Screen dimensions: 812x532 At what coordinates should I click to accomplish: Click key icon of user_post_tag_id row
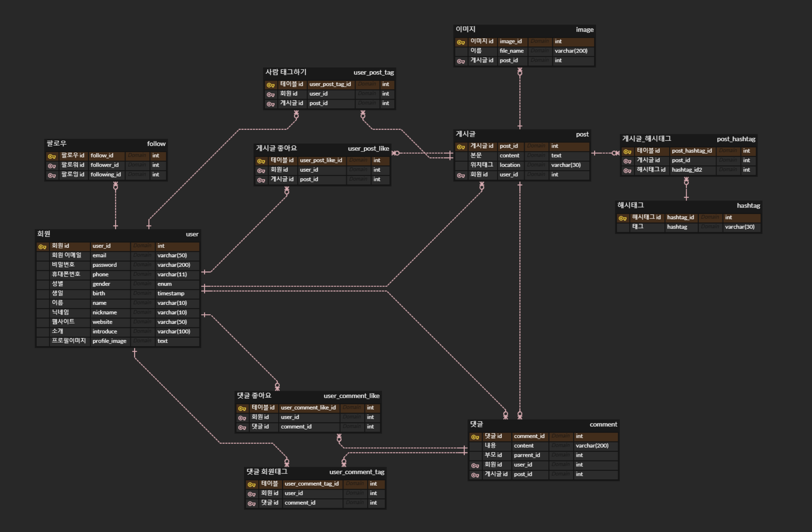pos(271,85)
